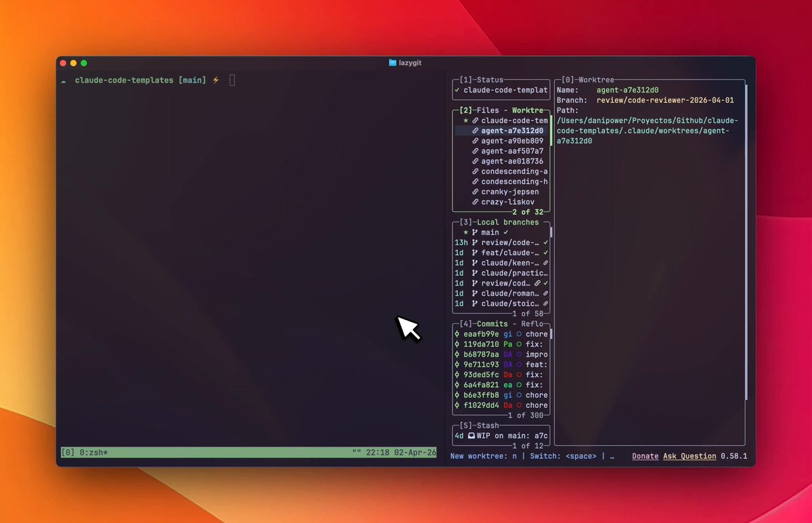Click the link icon beside agent-aaf507a7
This screenshot has width=812, height=523.
(475, 151)
